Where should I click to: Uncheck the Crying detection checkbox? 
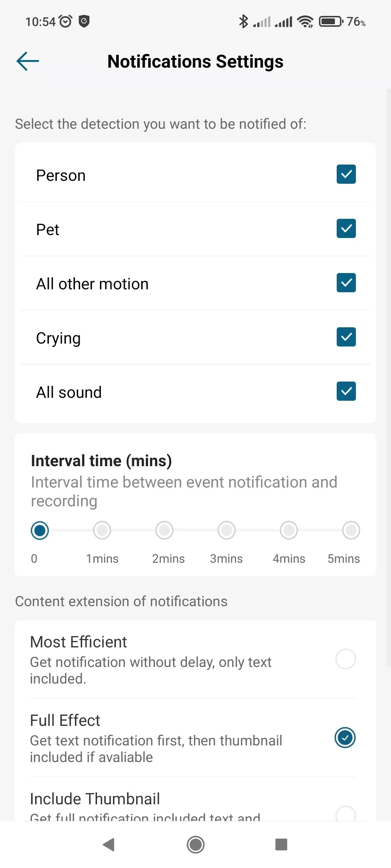(x=346, y=337)
